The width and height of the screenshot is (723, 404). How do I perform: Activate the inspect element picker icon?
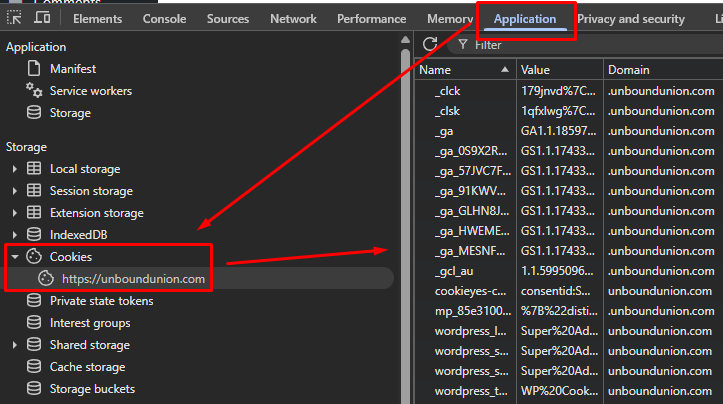point(14,18)
